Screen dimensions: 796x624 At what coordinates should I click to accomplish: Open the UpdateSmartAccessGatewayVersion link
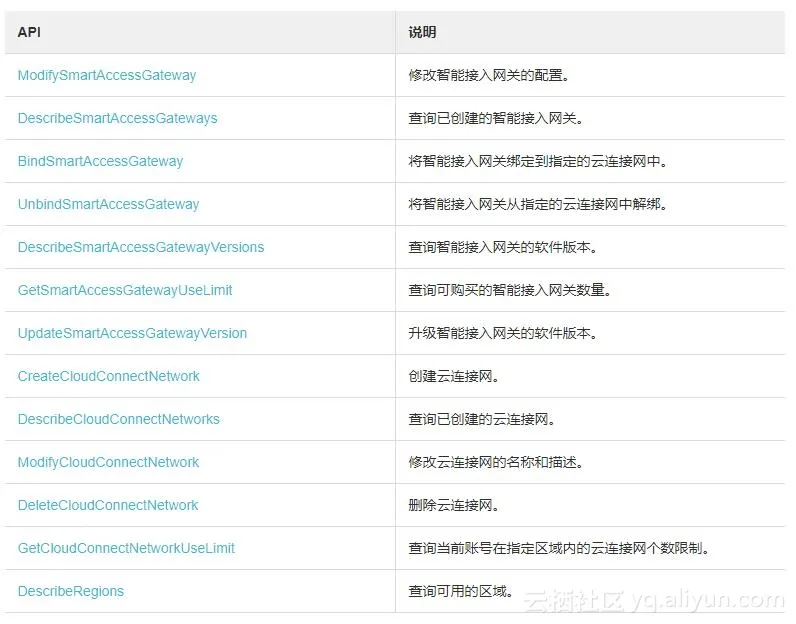coord(132,333)
